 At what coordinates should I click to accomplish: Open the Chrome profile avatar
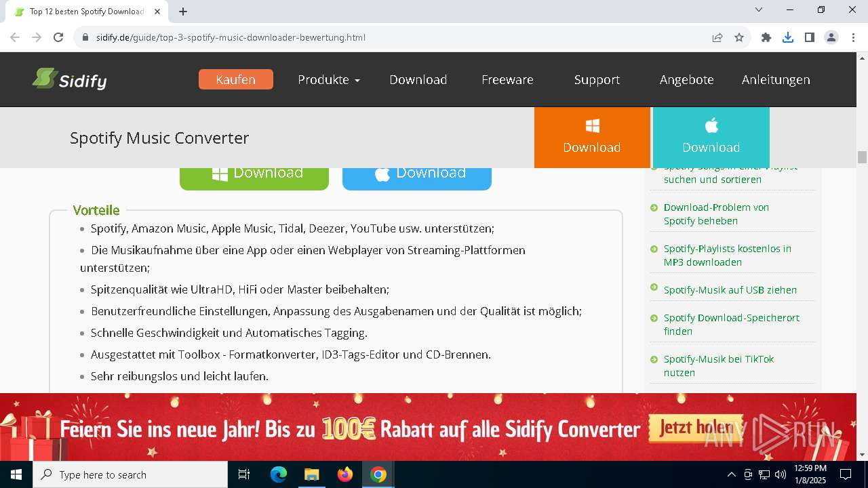point(831,37)
